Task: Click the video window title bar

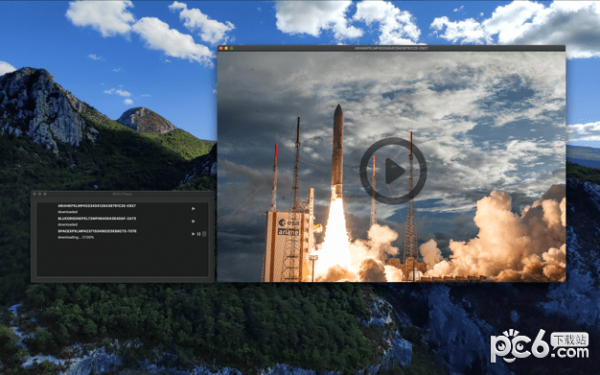Action: pos(391,48)
